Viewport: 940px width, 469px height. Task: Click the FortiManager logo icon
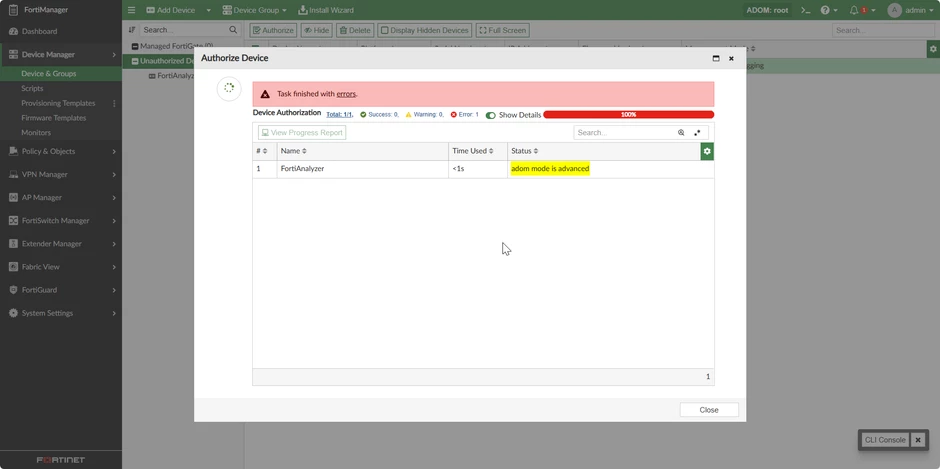(x=13, y=10)
